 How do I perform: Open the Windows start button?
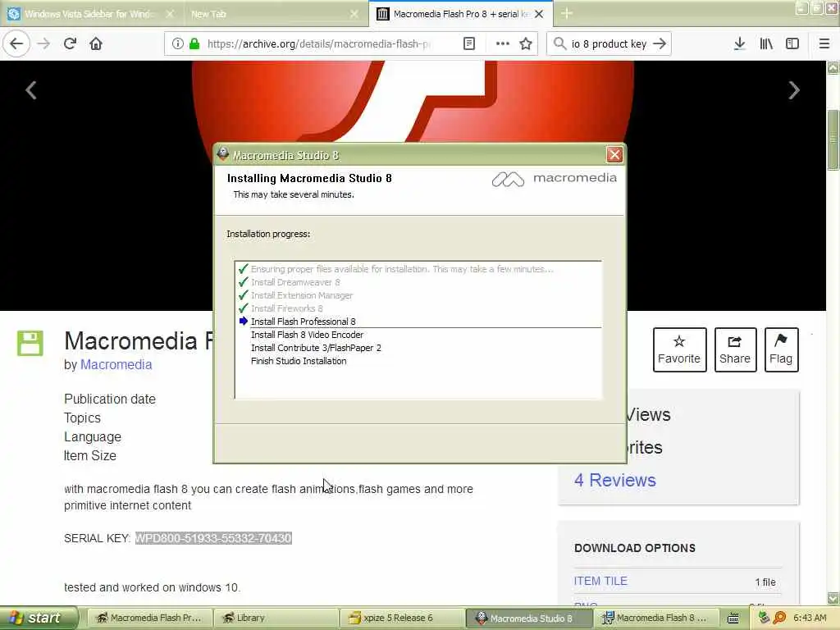point(38,618)
